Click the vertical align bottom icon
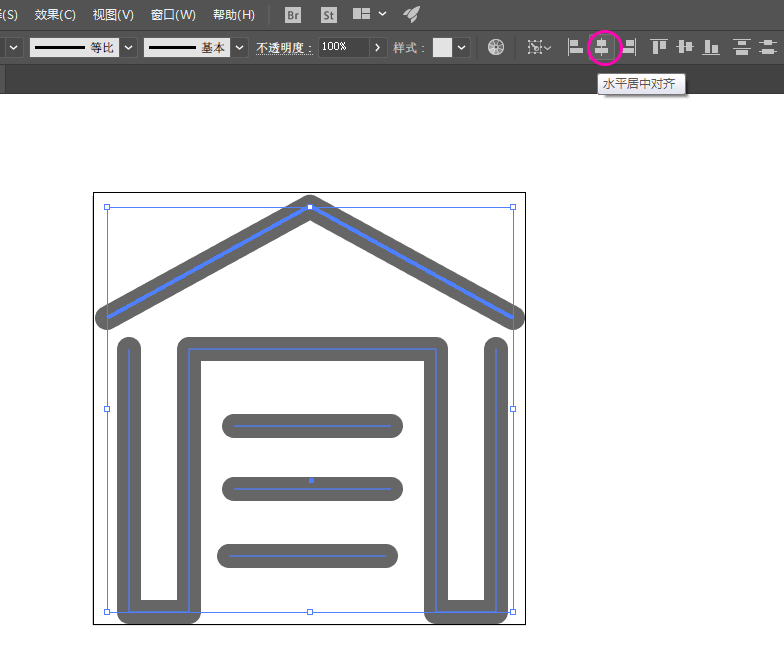The image size is (784, 659). pos(711,47)
